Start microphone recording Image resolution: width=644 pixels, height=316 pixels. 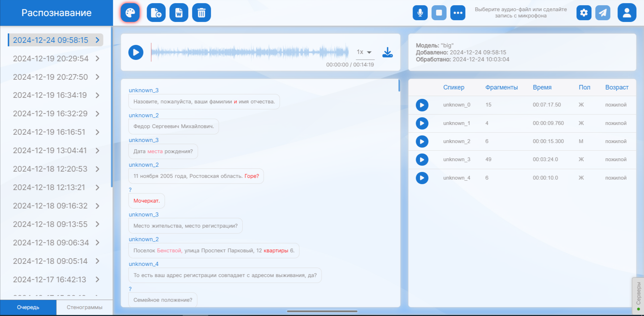420,13
